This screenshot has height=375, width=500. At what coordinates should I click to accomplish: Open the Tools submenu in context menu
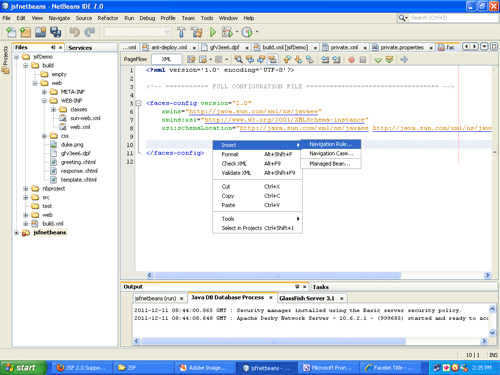point(257,219)
